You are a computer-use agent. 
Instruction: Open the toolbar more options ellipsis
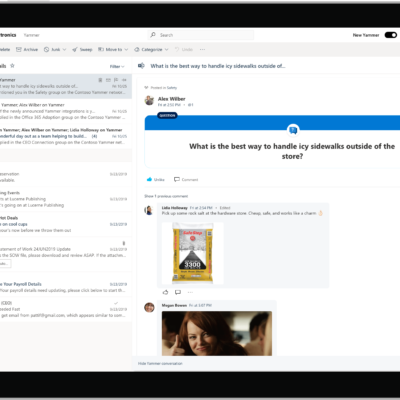pos(202,49)
